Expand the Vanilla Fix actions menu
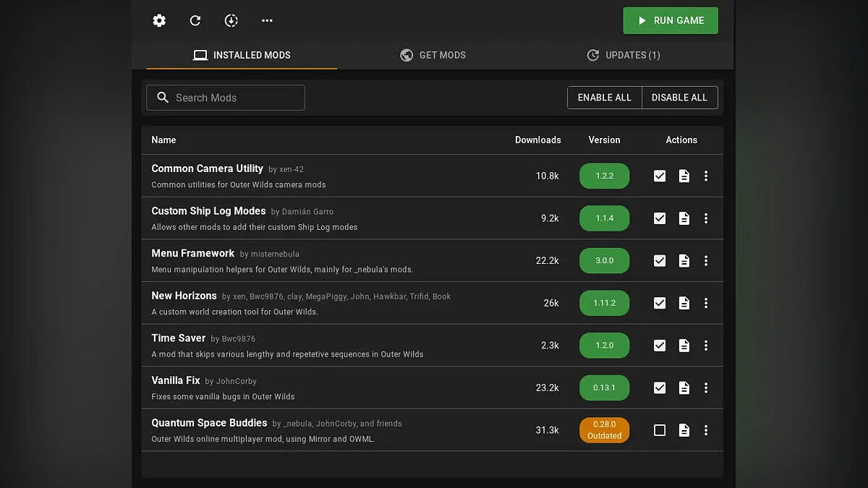 [x=706, y=388]
